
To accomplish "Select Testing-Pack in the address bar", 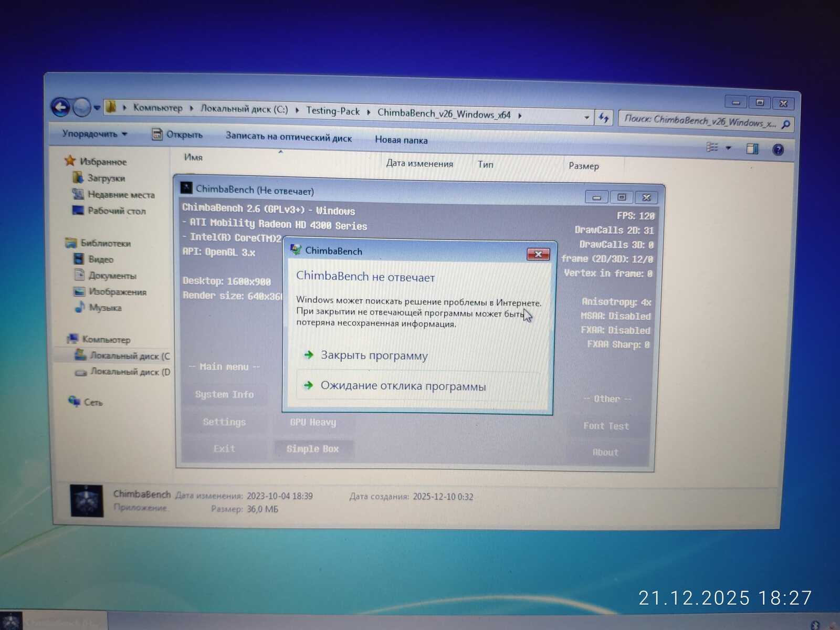I will coord(333,111).
